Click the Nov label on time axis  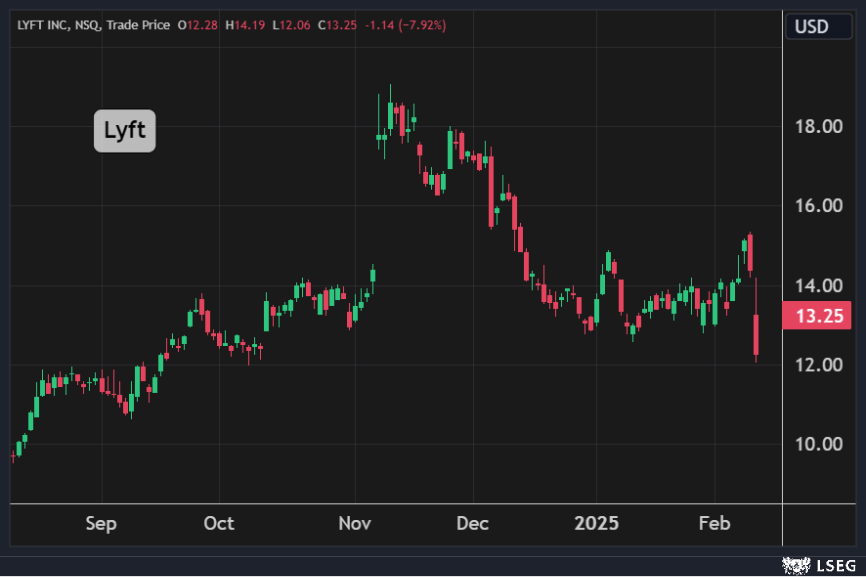pyautogui.click(x=355, y=523)
